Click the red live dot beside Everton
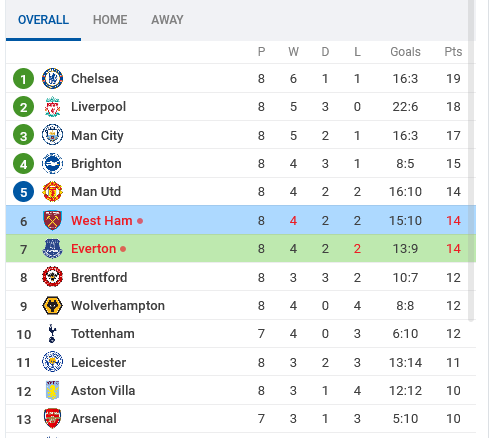489x438 pixels. click(x=123, y=249)
